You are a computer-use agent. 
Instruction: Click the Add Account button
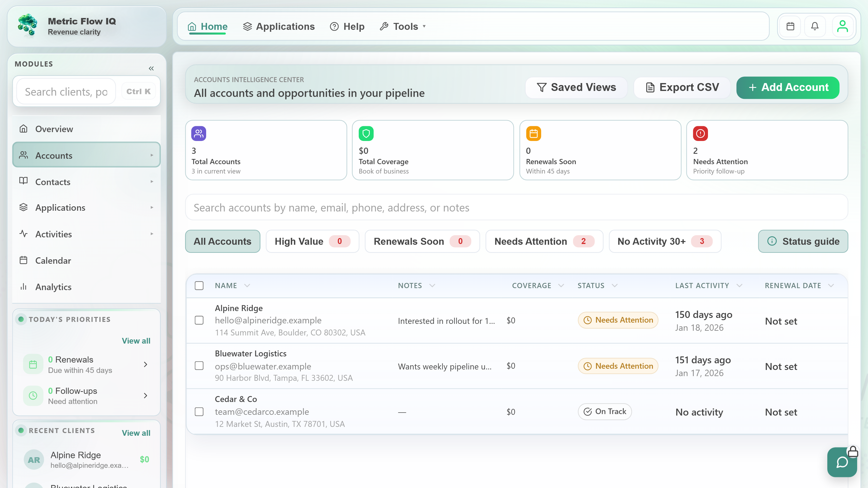788,87
